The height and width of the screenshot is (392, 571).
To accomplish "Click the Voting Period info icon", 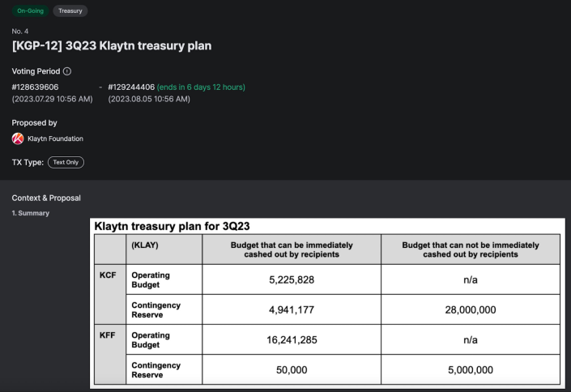I will 67,71.
